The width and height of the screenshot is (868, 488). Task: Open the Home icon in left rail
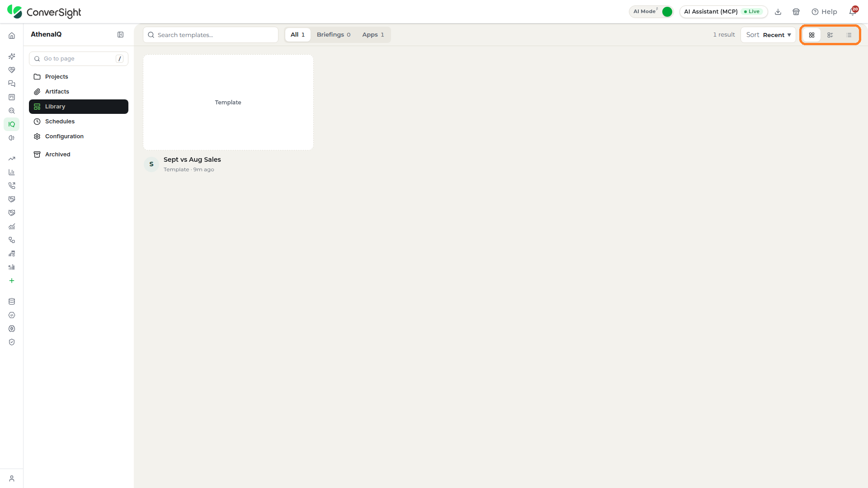pos(12,36)
